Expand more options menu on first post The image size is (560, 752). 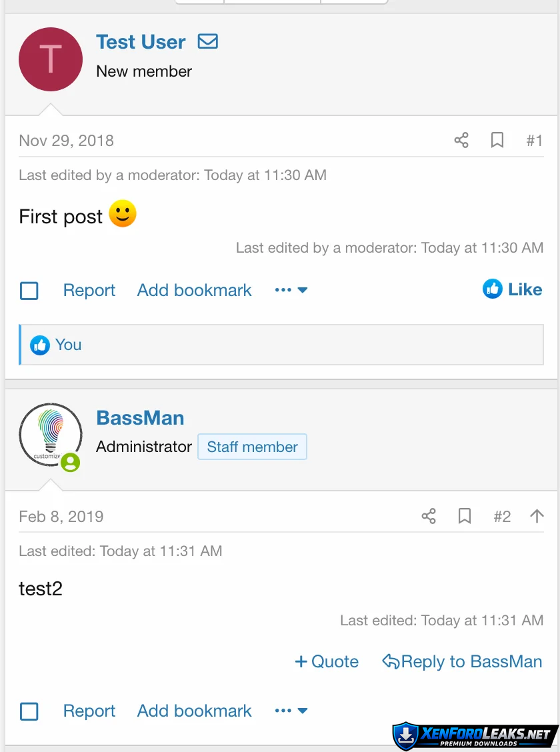pos(291,290)
